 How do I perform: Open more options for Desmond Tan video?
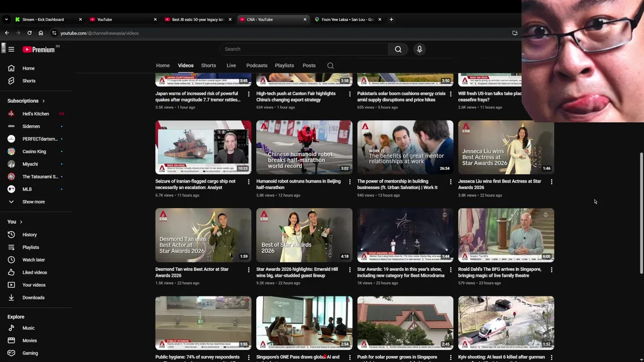pyautogui.click(x=249, y=269)
